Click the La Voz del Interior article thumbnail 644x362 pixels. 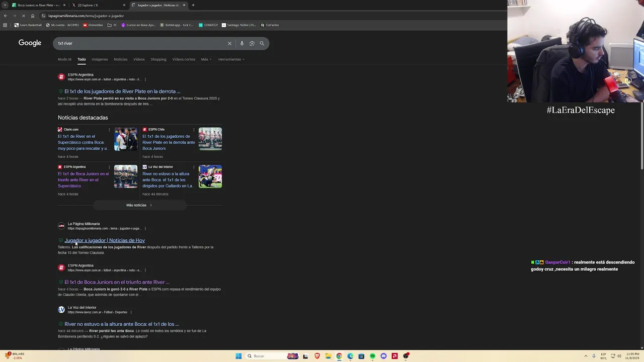210,176
